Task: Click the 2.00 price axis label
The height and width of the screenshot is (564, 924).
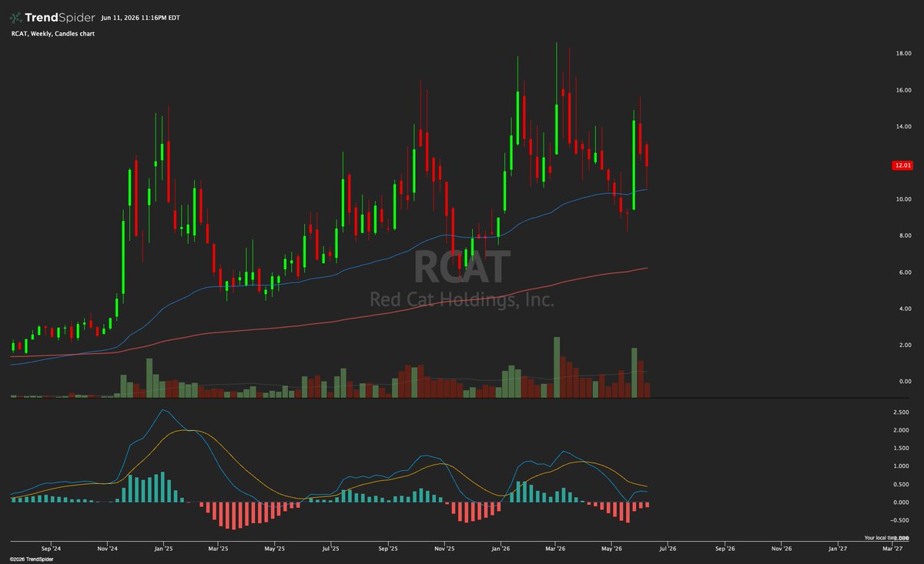Action: click(906, 345)
